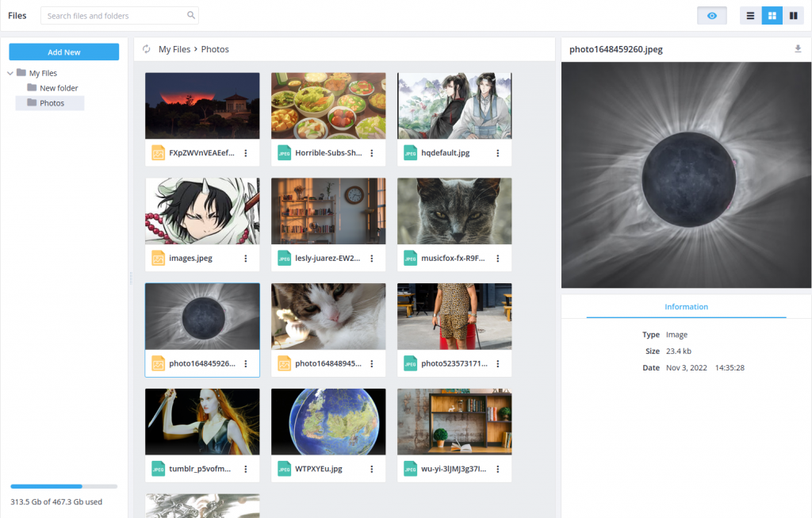This screenshot has width=812, height=518.
Task: Click the JPEG badge on hqdefault.jpg
Action: 410,152
